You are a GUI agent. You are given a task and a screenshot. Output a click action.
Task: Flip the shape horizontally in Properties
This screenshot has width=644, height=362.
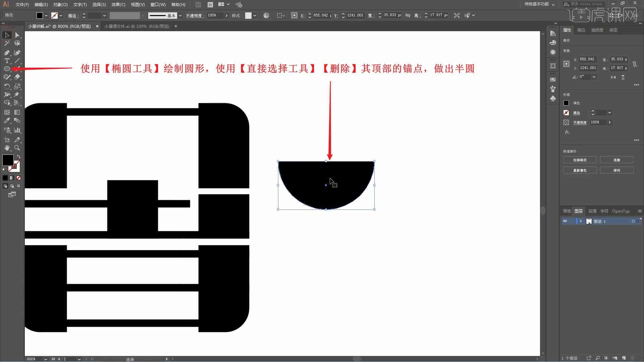point(613,77)
